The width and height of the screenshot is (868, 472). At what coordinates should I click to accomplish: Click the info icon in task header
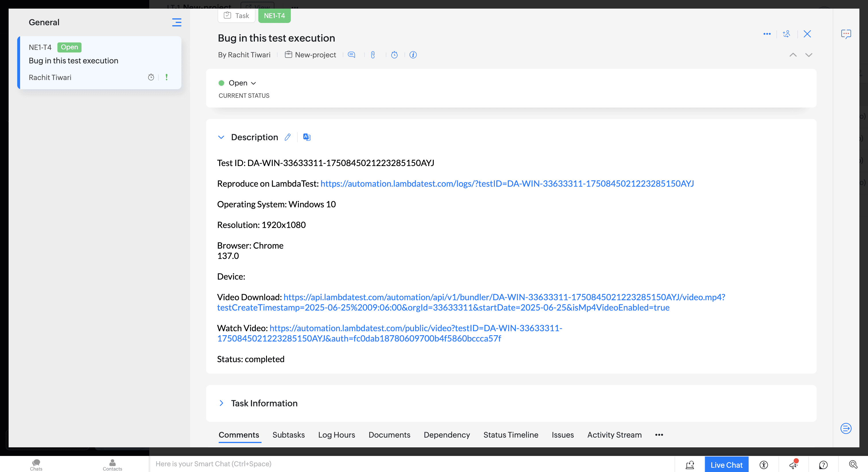pos(413,55)
